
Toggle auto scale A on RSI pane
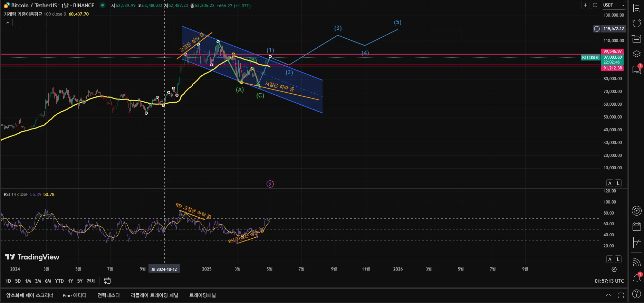610,259
